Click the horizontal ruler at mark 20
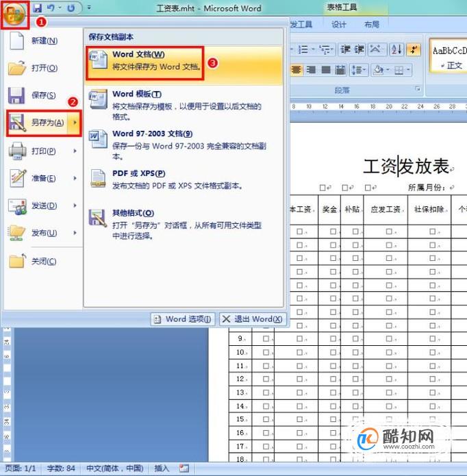The height and width of the screenshot is (476, 467). tap(389, 107)
